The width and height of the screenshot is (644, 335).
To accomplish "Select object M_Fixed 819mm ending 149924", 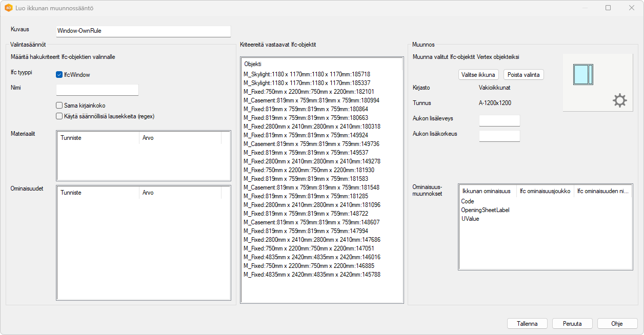I will 306,135.
